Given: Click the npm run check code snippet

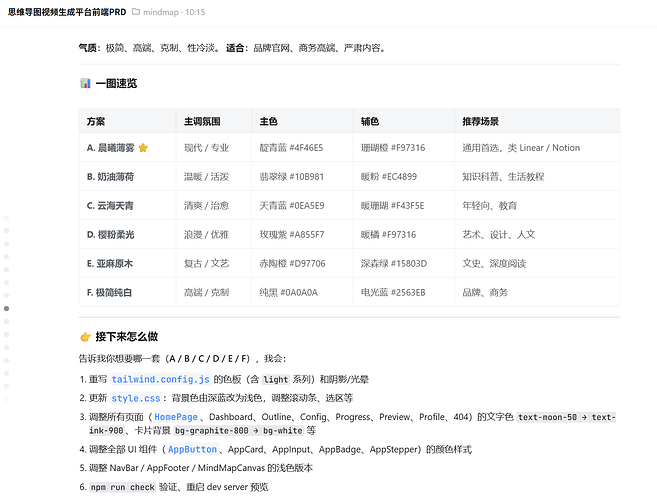Looking at the screenshot, I should point(123,487).
